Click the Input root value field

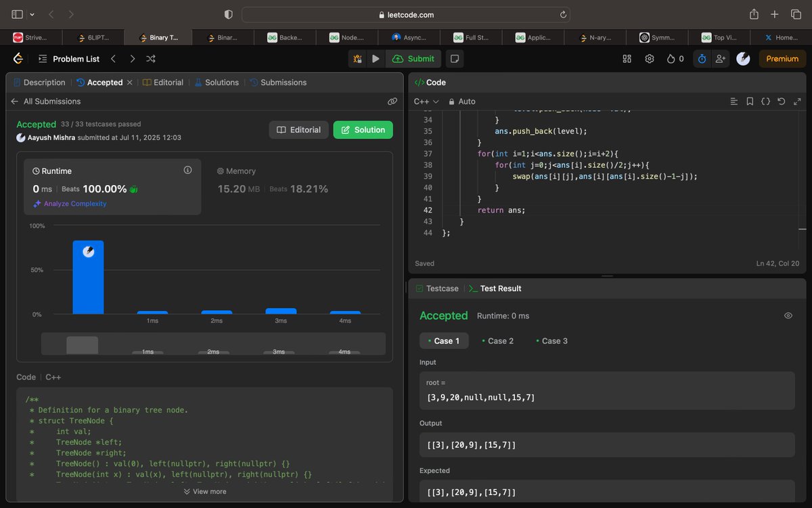coord(607,390)
